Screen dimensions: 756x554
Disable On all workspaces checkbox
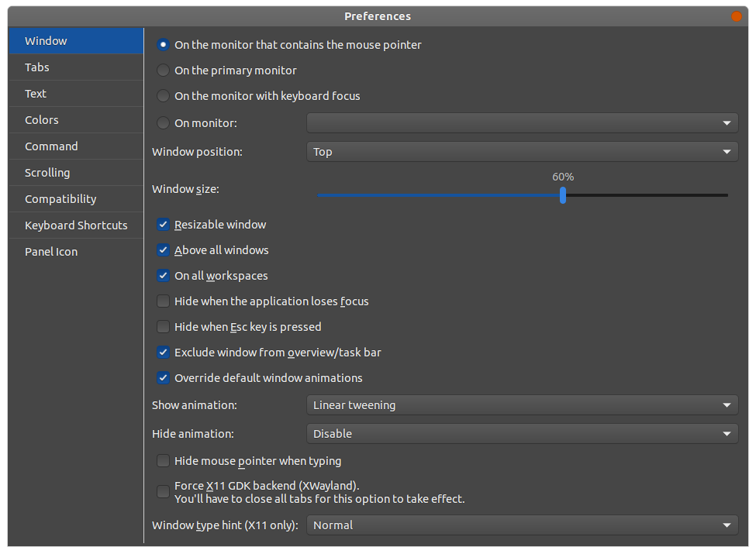[x=163, y=276]
